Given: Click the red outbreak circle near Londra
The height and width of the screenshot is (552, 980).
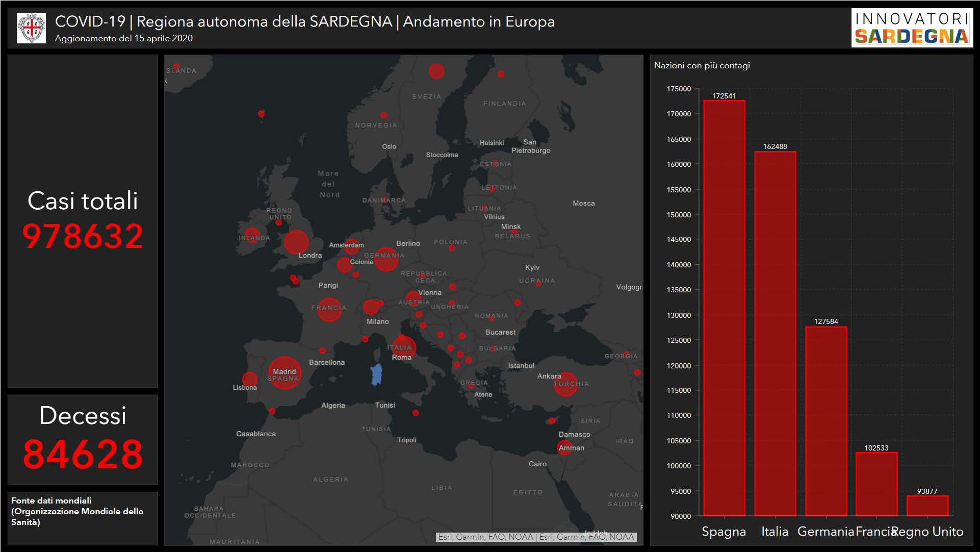Looking at the screenshot, I should click(x=296, y=242).
